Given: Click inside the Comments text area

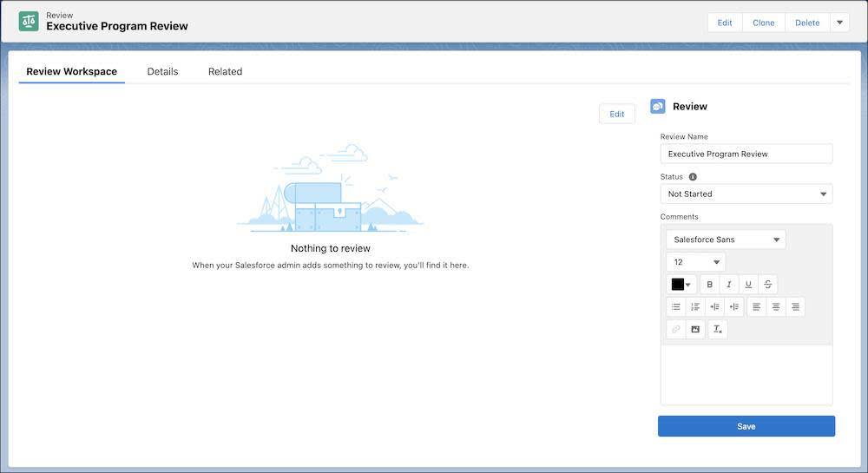Looking at the screenshot, I should (746, 375).
